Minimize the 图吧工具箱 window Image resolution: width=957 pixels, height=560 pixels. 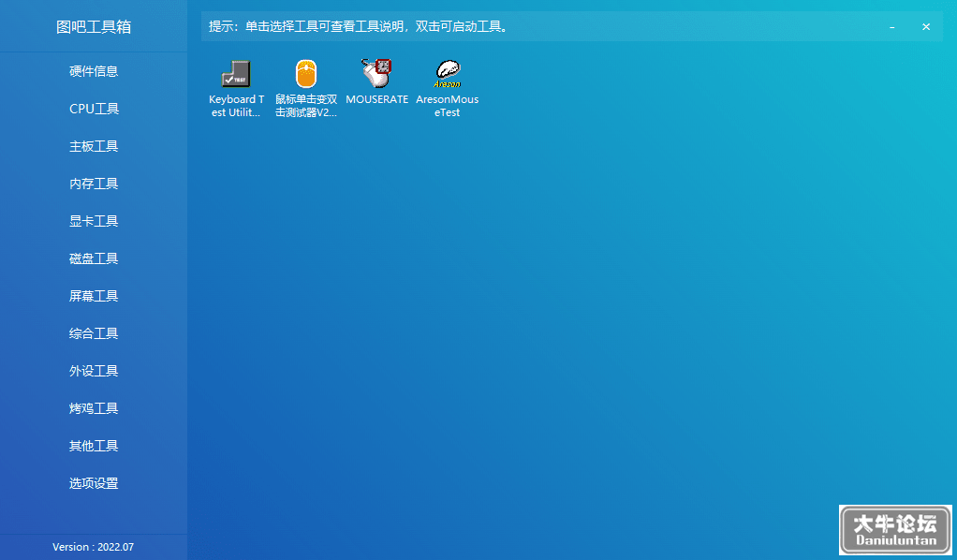coord(891,27)
